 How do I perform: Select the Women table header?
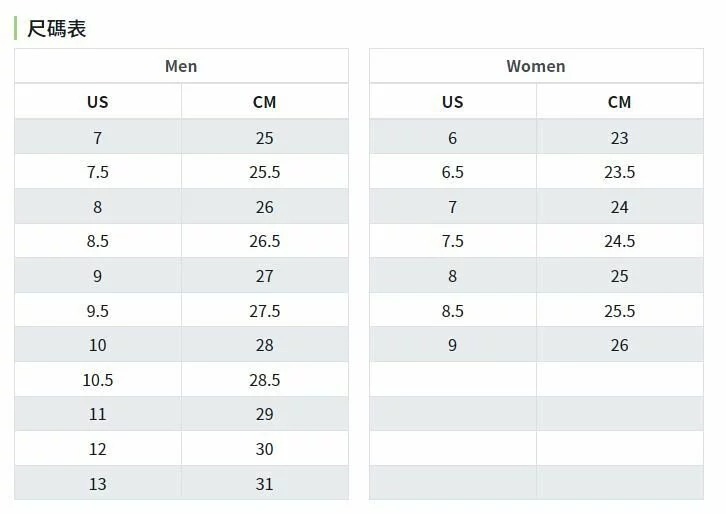(x=536, y=66)
